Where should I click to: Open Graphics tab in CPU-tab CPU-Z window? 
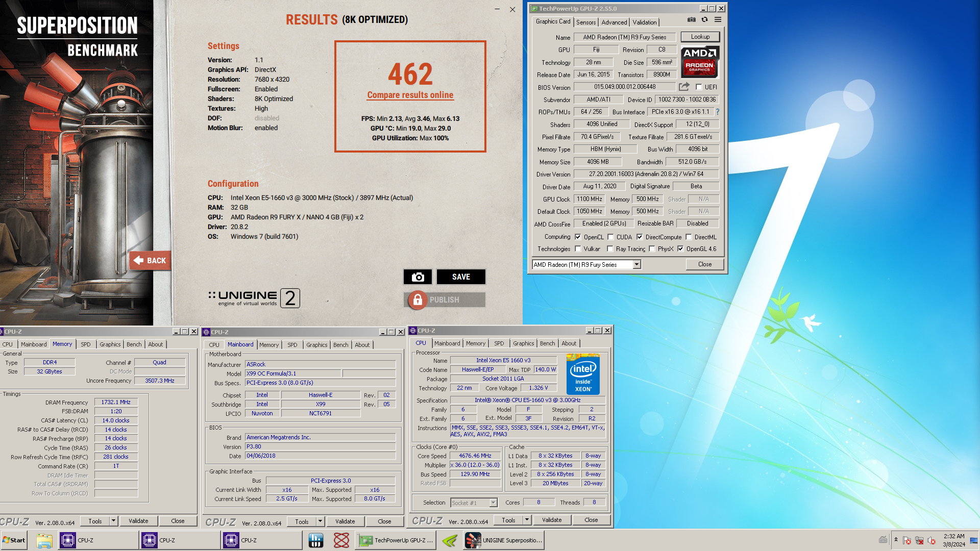523,343
